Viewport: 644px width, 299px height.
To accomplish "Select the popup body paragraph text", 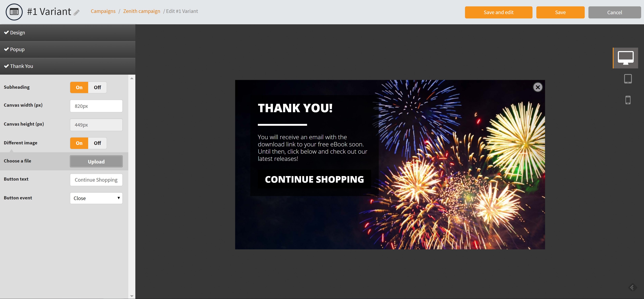I will (313, 148).
